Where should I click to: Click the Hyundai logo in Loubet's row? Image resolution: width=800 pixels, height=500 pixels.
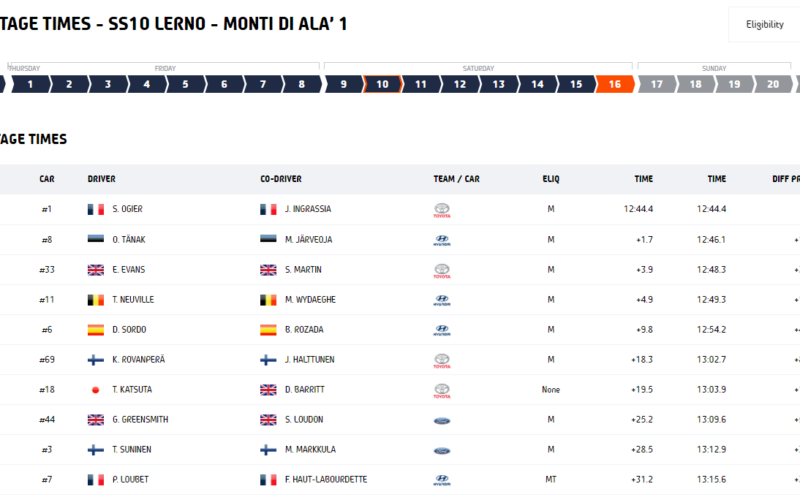click(442, 480)
